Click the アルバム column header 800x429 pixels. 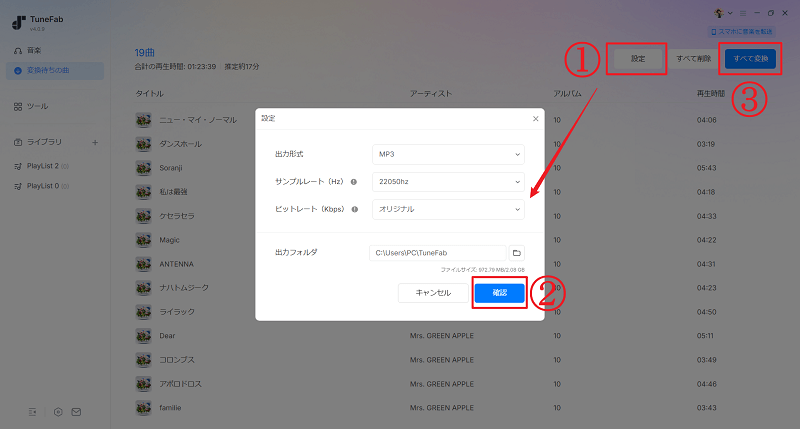(567, 93)
